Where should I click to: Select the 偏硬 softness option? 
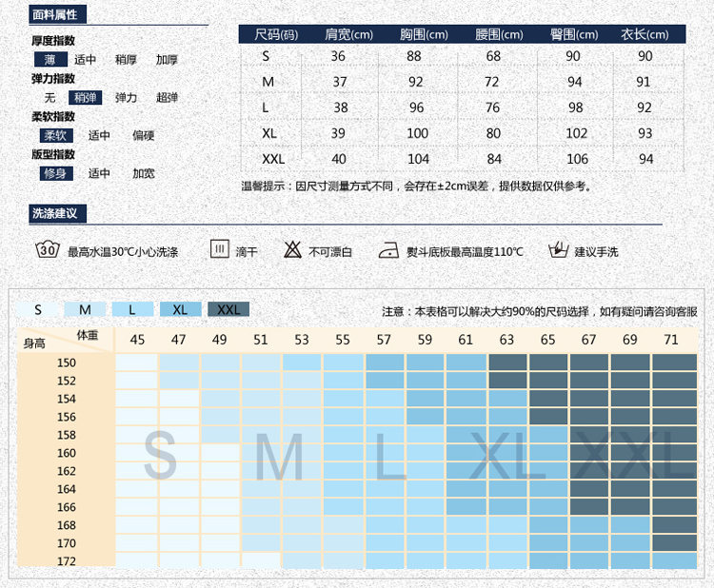(143, 135)
